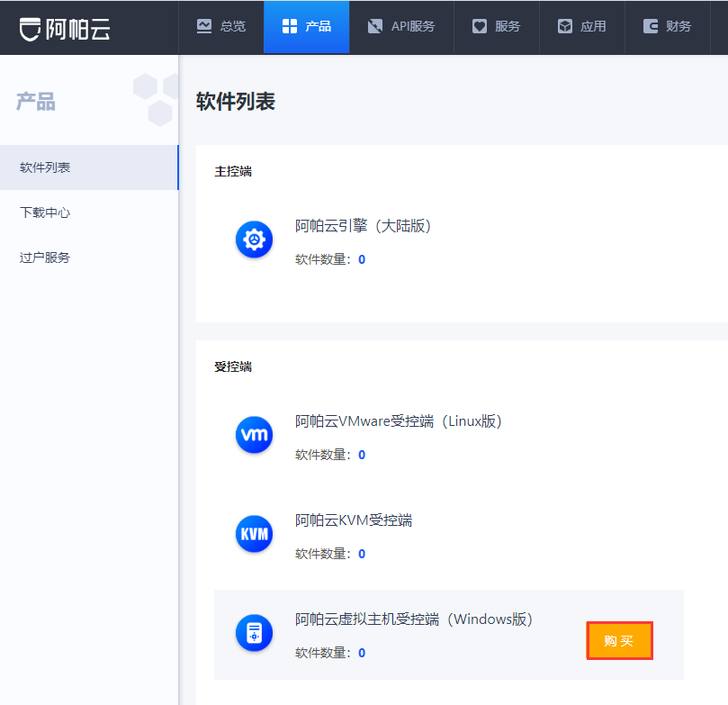728x705 pixels.
Task: Open 过户服务 in the sidebar
Action: click(x=89, y=258)
